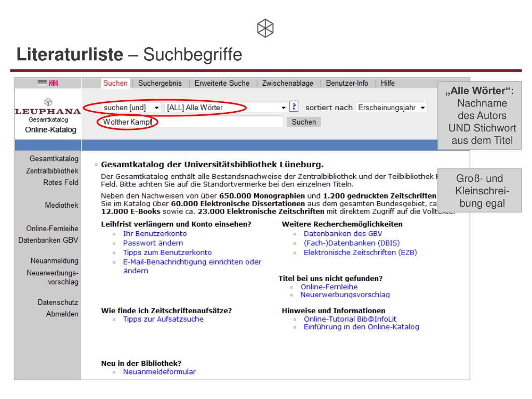Open the 'Tipps zum Benutzerkonto' link

[x=167, y=252]
